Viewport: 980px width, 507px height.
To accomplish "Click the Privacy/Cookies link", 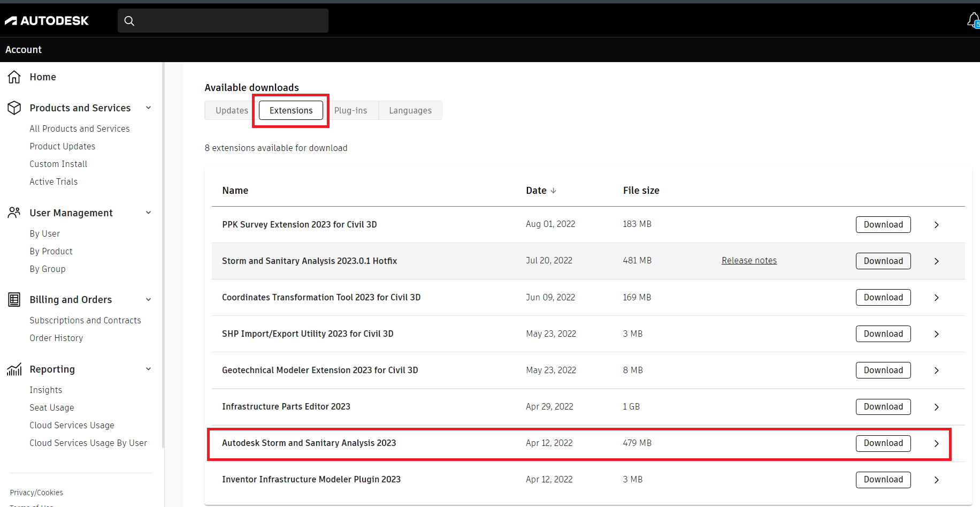I will [x=36, y=492].
